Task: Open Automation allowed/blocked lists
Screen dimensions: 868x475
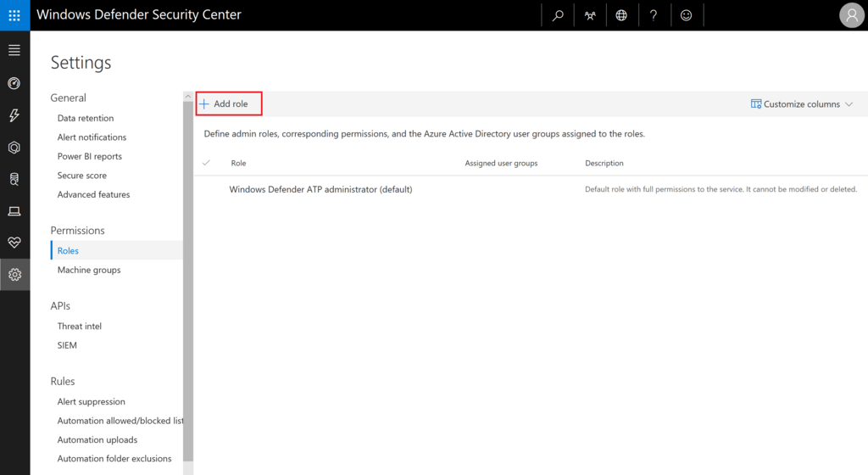Action: (x=120, y=421)
